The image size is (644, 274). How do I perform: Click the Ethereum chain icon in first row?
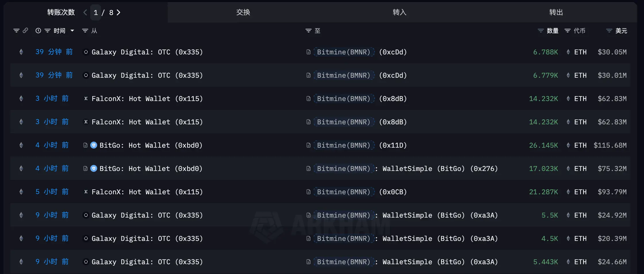point(21,52)
